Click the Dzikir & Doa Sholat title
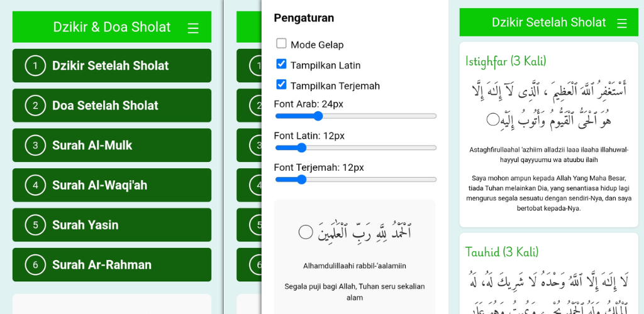Viewport: 644px width, 314px height. (x=112, y=27)
